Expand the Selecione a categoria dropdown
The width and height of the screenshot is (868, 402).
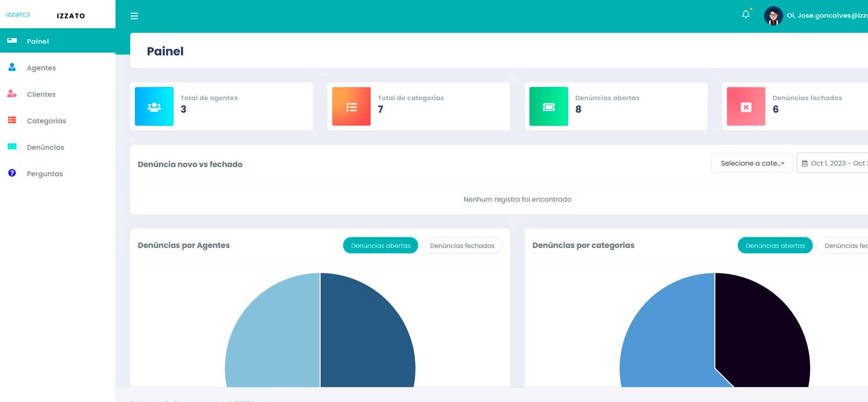pyautogui.click(x=751, y=163)
